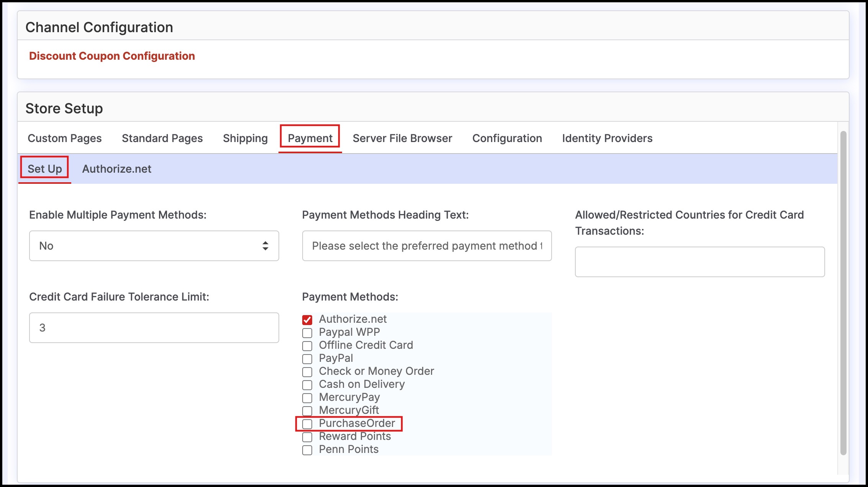Enable Penn Points checkbox
This screenshot has width=868, height=487.
[x=307, y=450]
